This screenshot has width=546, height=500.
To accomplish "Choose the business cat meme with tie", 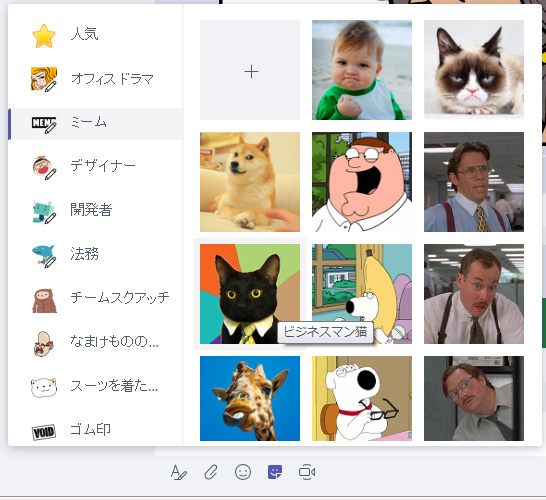I will tap(250, 294).
